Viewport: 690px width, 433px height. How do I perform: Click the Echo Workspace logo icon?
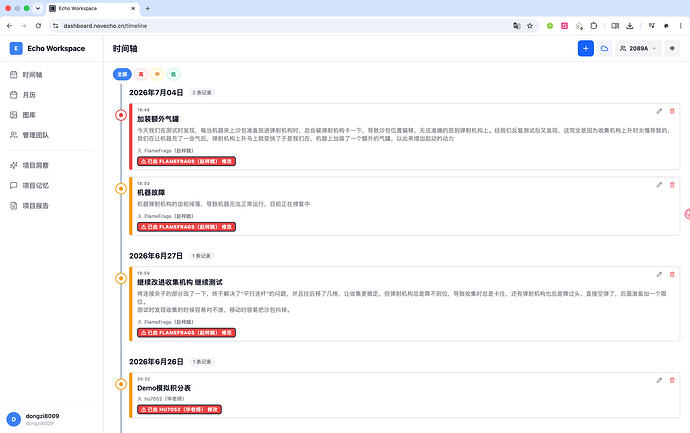(16, 48)
